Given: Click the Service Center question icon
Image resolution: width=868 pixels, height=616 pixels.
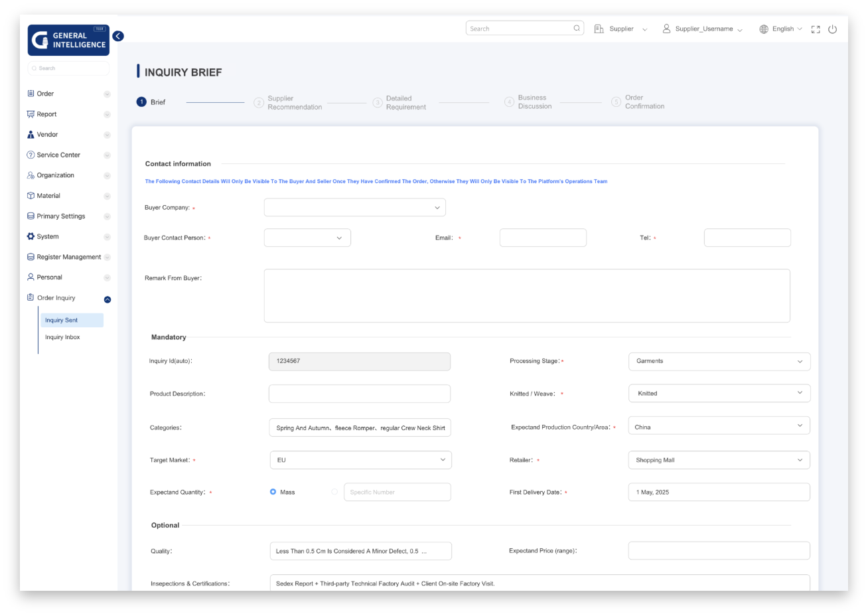Looking at the screenshot, I should [31, 155].
